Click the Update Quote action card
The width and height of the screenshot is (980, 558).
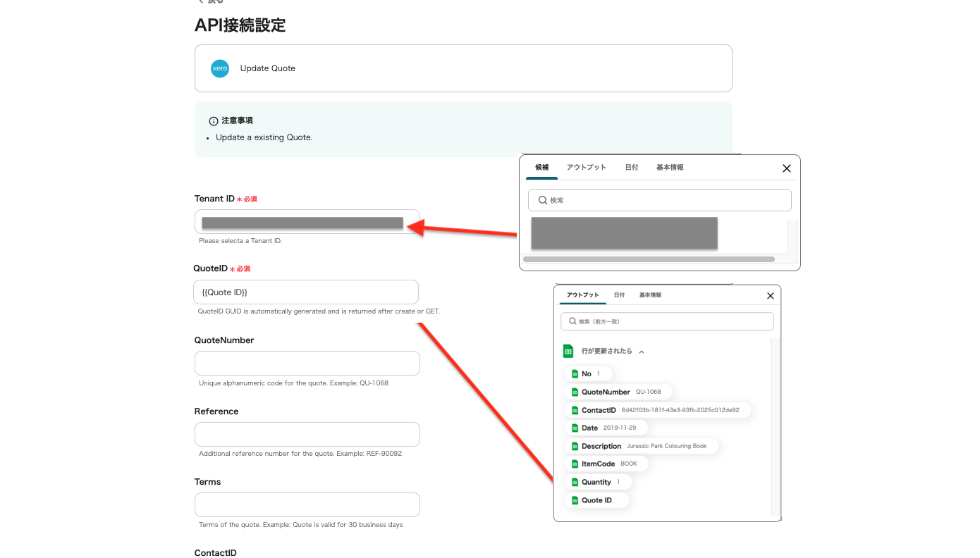click(x=463, y=68)
